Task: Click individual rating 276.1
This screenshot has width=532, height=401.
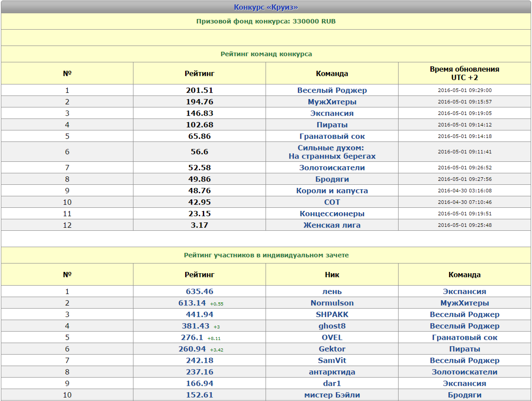Action: point(191,337)
